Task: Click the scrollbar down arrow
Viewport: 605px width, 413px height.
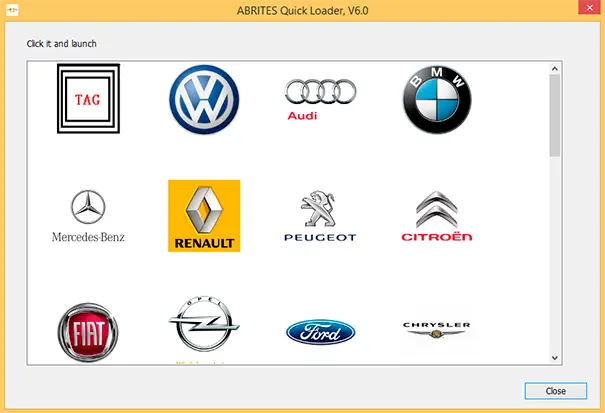Action: coord(555,357)
